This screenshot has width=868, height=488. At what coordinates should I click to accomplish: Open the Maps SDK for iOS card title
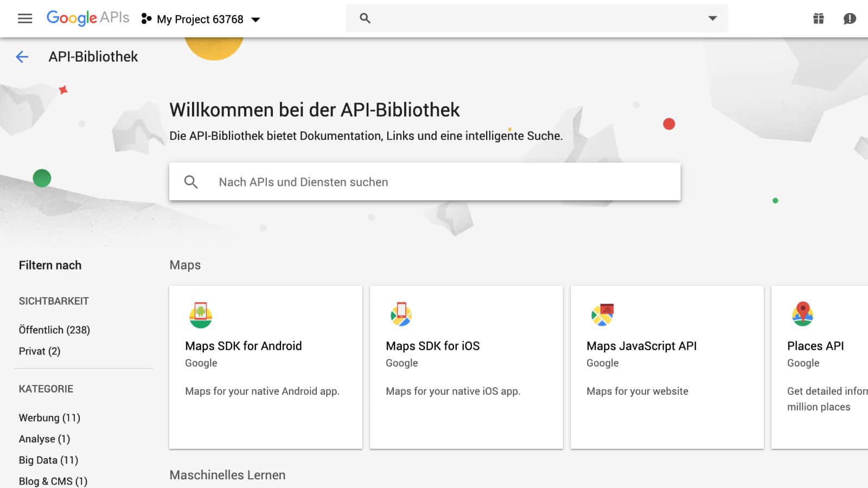coord(433,346)
